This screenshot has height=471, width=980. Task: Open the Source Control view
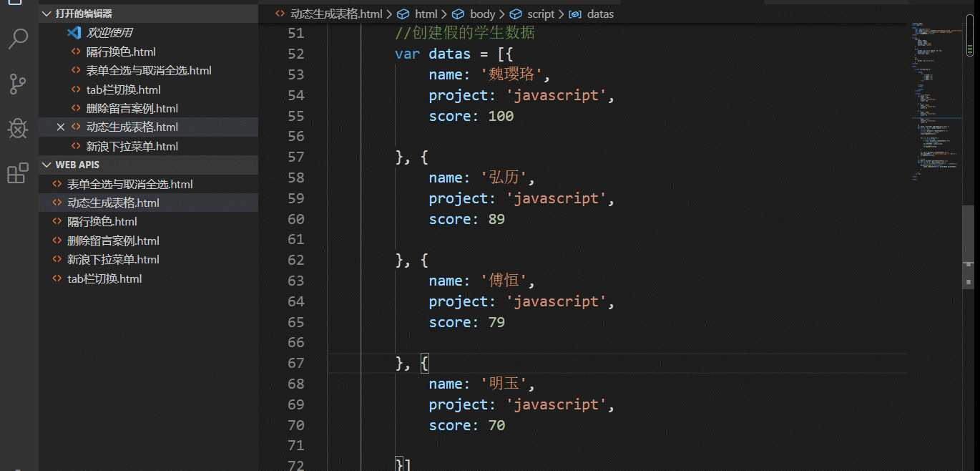tap(18, 84)
